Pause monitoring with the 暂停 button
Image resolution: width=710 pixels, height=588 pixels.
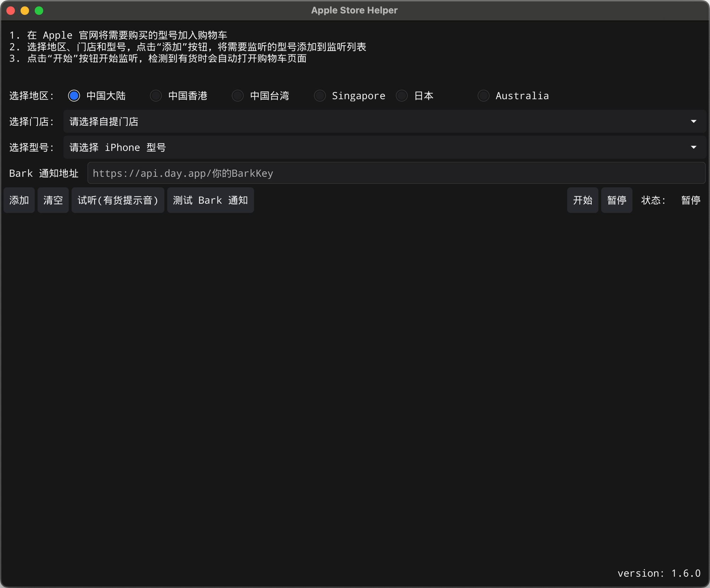point(617,200)
